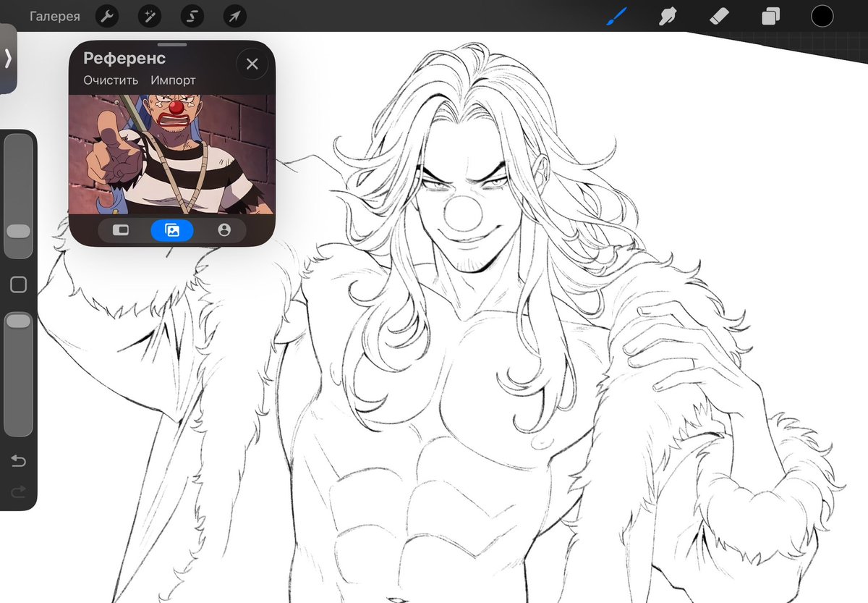
Task: Select the Smudge finger tool
Action: 668,16
